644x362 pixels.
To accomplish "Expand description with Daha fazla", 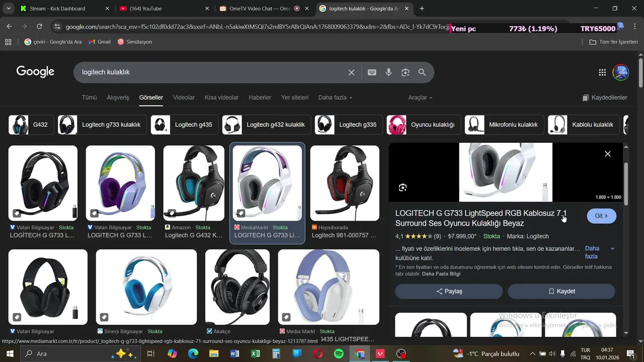I will tap(599, 252).
